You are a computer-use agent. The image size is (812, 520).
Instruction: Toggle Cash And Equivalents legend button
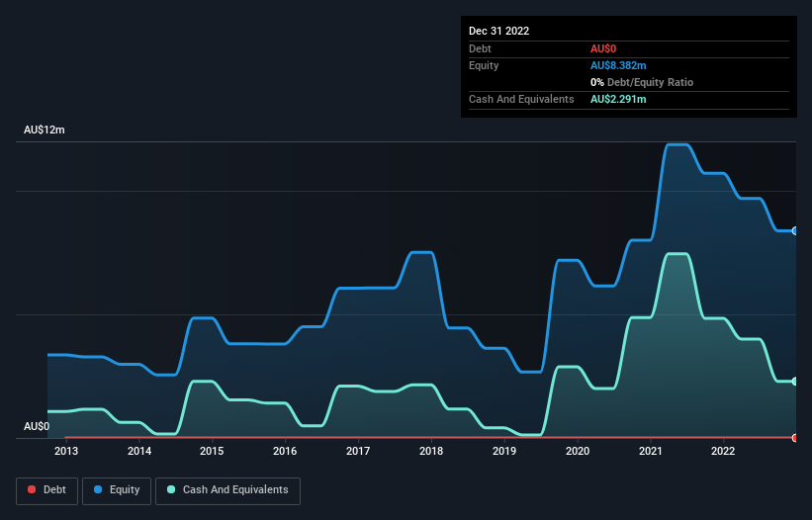point(227,490)
